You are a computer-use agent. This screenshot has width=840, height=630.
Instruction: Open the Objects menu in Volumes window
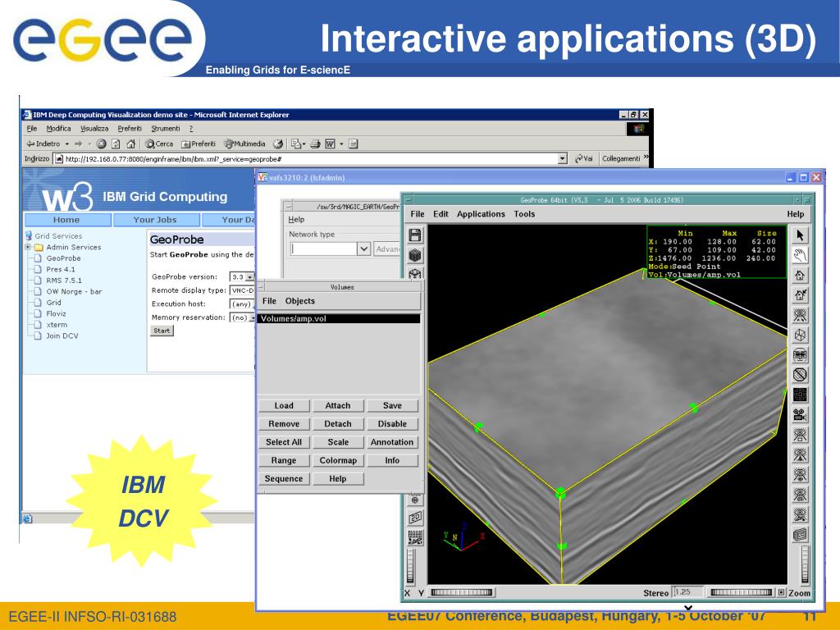pos(300,301)
